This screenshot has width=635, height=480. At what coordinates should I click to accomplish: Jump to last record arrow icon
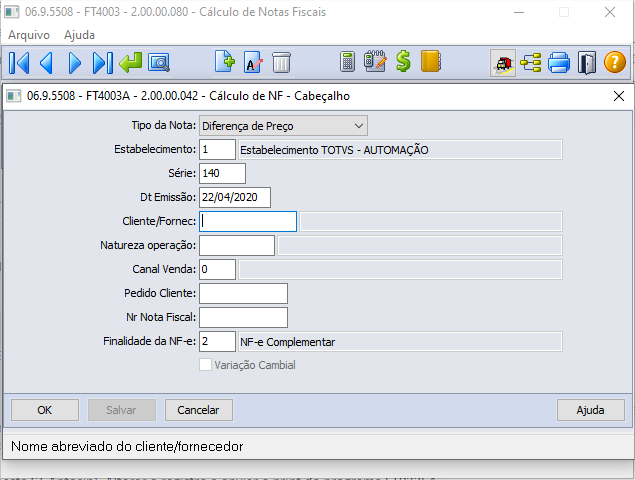[x=102, y=62]
